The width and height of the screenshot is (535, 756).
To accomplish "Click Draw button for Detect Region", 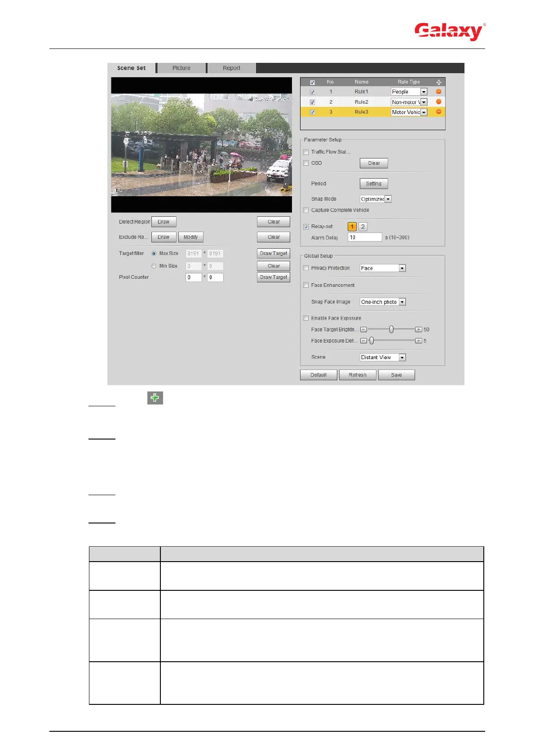I will 164,222.
